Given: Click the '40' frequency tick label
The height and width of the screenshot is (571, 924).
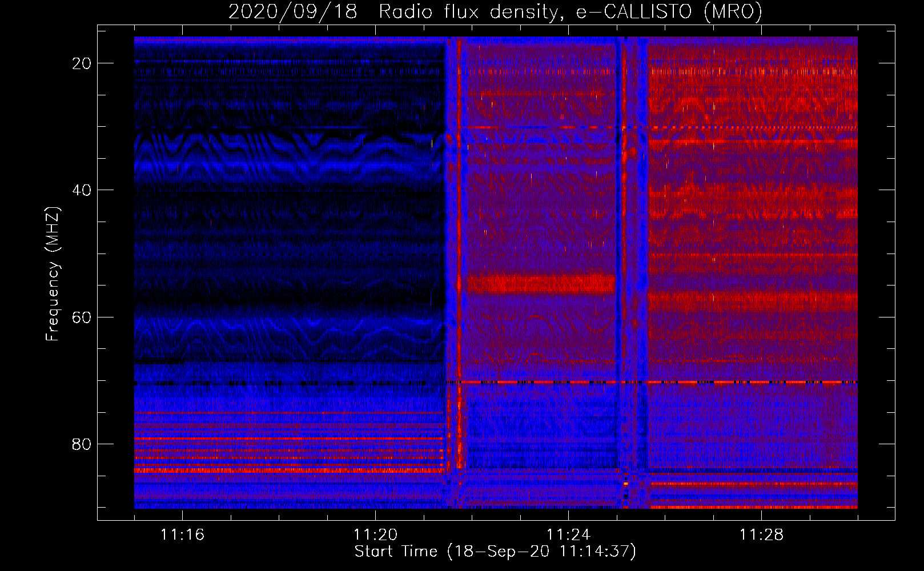Looking at the screenshot, I should coord(82,190).
